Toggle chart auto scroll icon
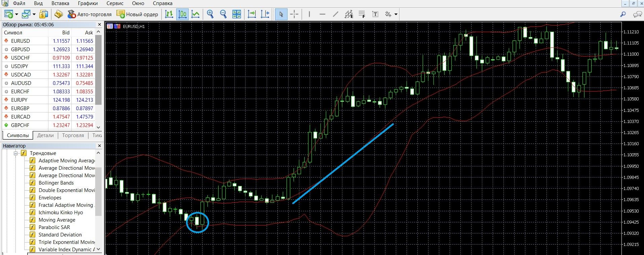The image size is (644, 255). pos(252,14)
